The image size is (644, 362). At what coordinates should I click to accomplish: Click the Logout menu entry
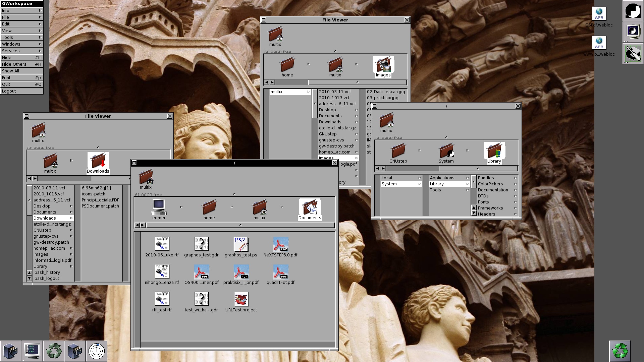[x=21, y=91]
